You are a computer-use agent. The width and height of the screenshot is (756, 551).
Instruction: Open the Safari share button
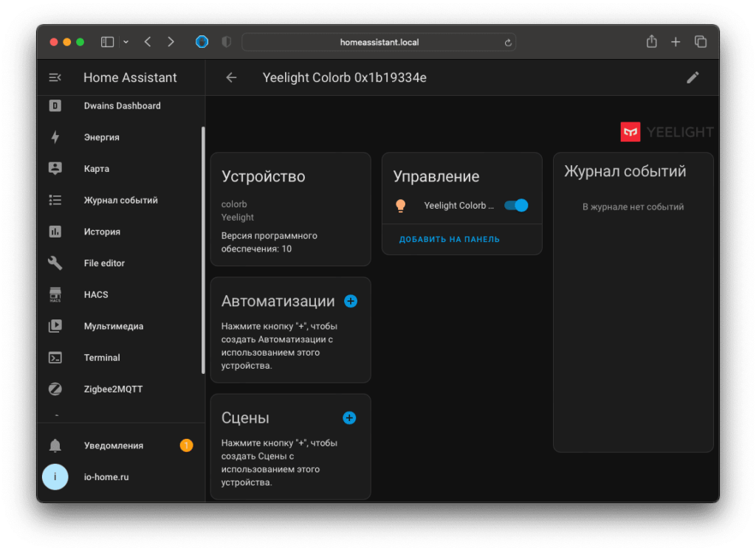652,42
